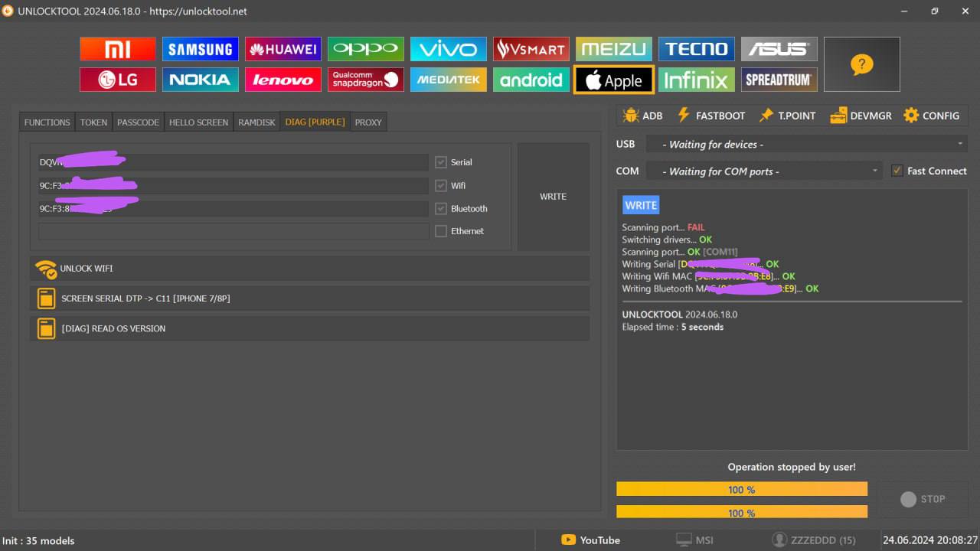Launch DEVMGR device manager
This screenshot has height=551, width=980.
tap(861, 116)
